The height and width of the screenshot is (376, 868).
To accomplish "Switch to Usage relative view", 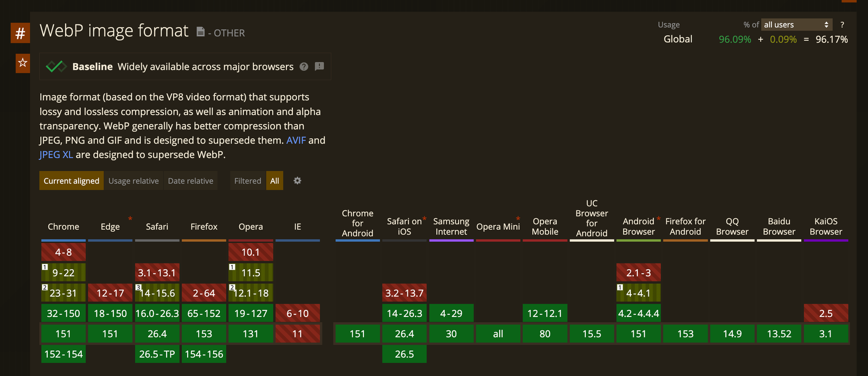I will tap(133, 181).
